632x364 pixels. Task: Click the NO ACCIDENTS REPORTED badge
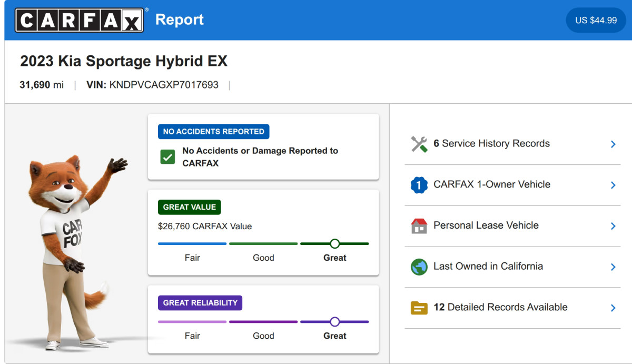point(213,132)
